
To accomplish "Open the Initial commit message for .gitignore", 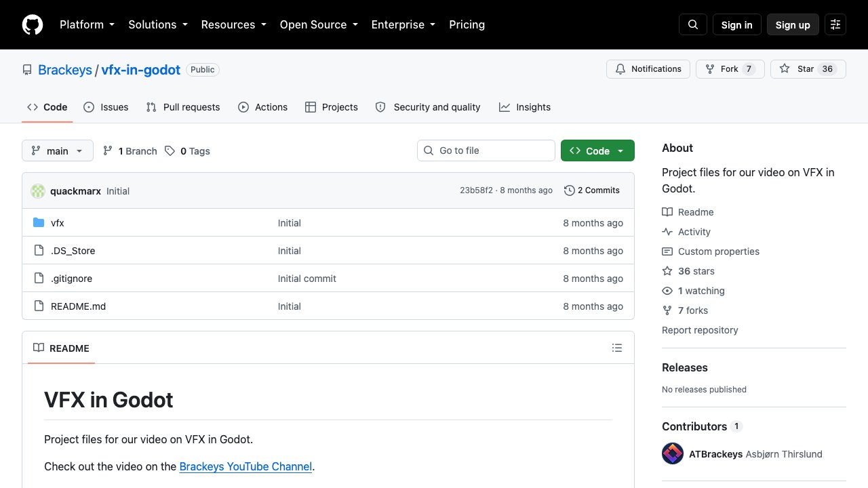I will [307, 279].
